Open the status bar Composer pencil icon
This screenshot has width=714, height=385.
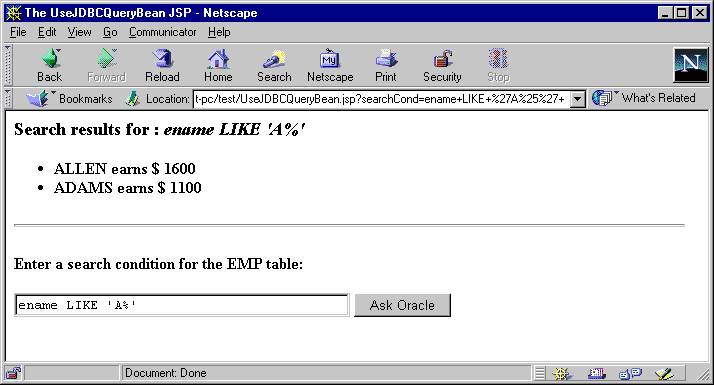pos(664,374)
